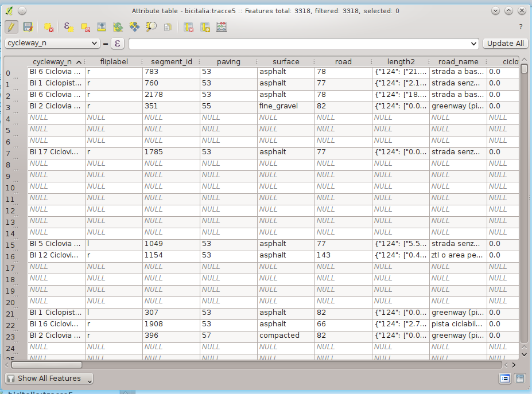The image size is (532, 394).
Task: Click paving cell 55
Action: [x=228, y=106]
